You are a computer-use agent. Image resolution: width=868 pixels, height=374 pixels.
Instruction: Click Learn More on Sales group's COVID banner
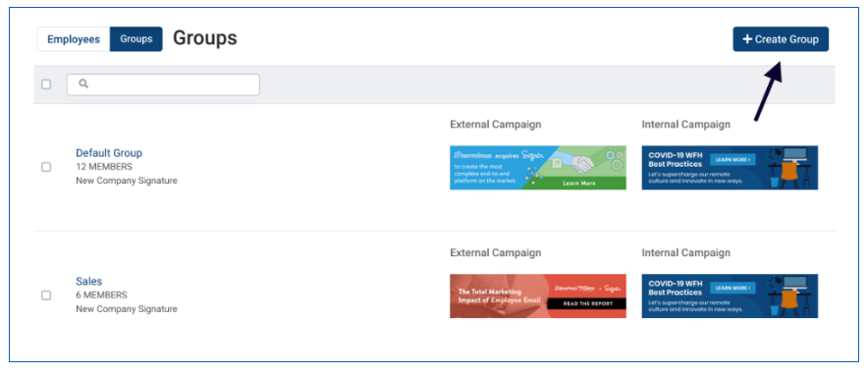[732, 288]
